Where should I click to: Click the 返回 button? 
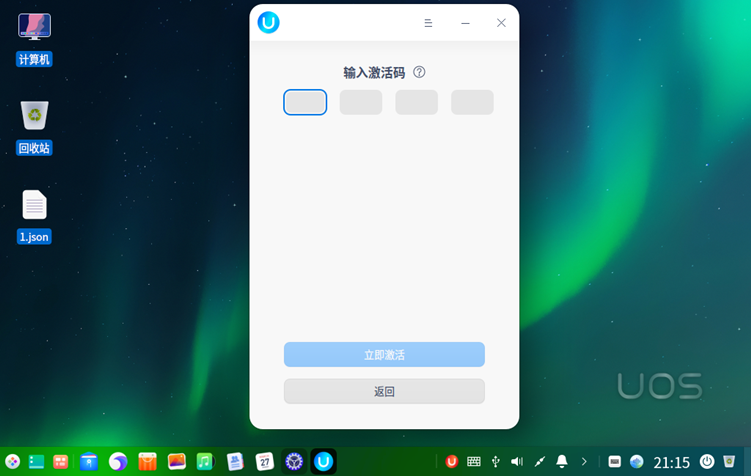pos(384,391)
